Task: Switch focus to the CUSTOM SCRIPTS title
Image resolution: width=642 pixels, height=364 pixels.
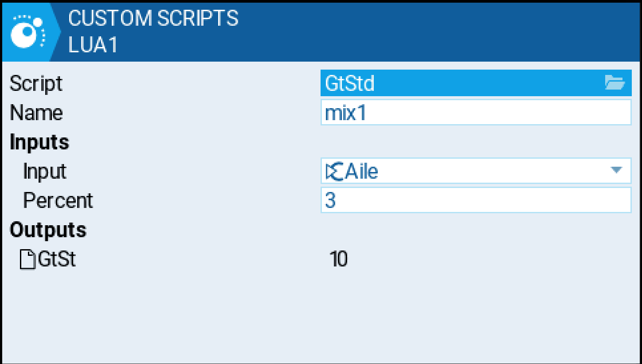Action: pyautogui.click(x=153, y=18)
